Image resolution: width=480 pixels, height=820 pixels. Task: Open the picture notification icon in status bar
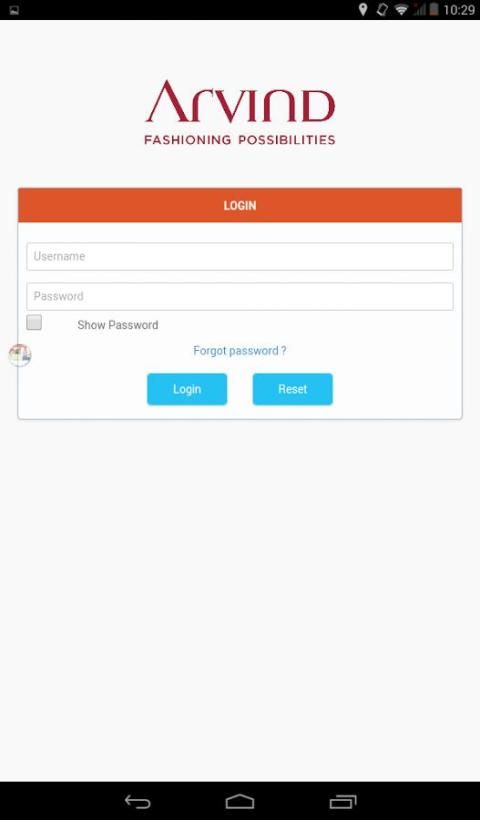(x=14, y=10)
